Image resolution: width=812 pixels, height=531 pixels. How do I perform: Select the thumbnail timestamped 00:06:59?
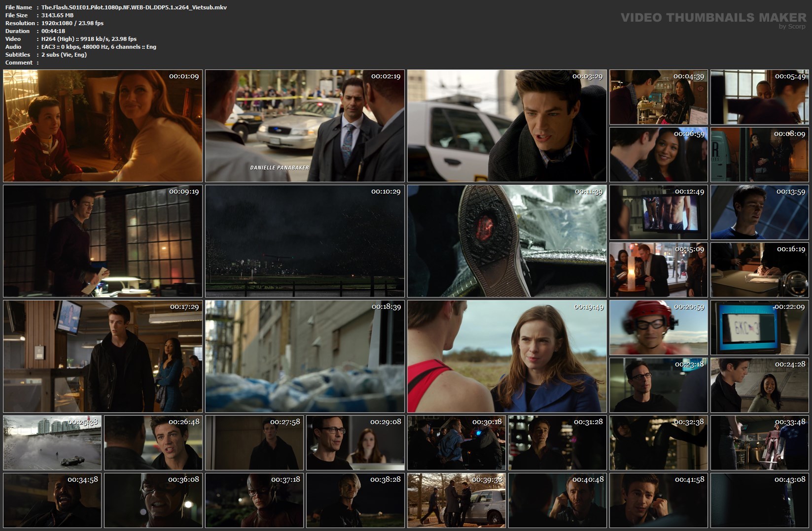[659, 155]
